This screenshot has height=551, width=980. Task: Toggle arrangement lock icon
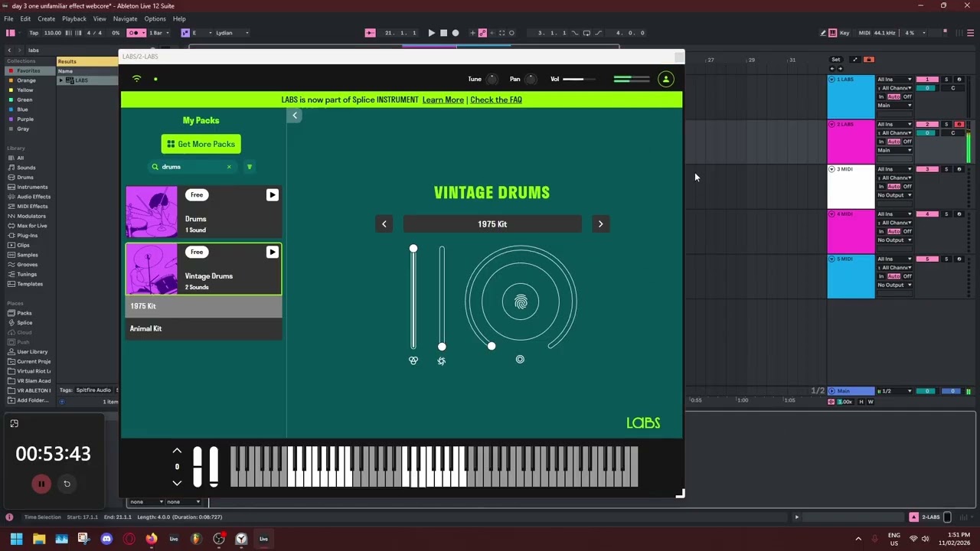pos(868,60)
